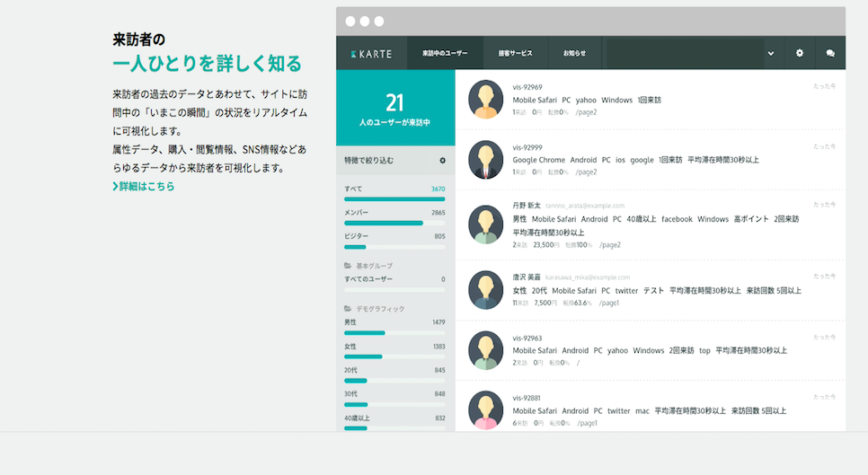Click the 高ポイント tag
This screenshot has height=475, width=868.
click(x=751, y=219)
